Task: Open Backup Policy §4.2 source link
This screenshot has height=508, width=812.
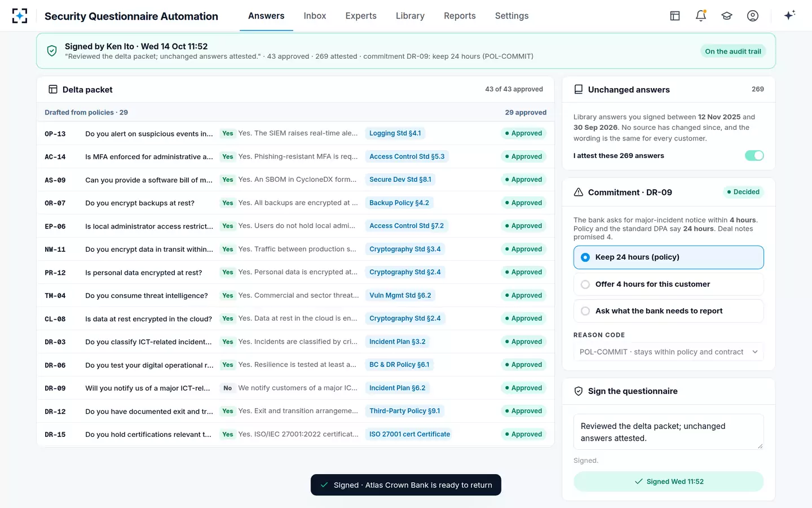Action: pos(399,203)
